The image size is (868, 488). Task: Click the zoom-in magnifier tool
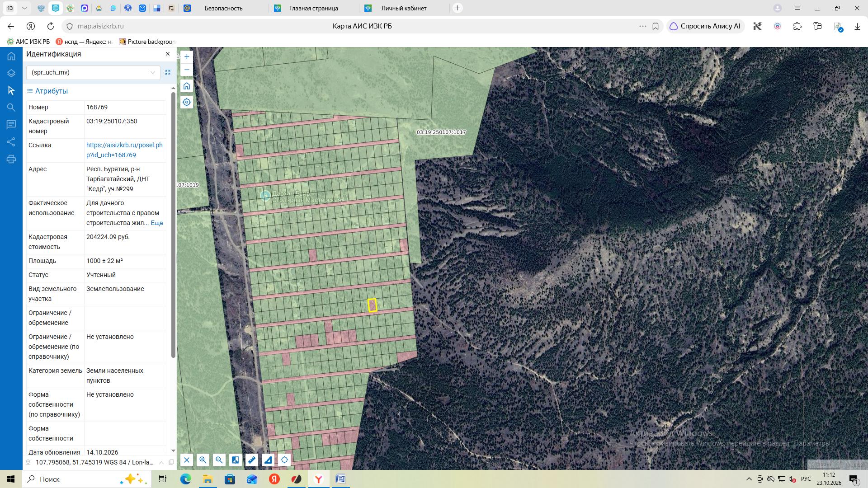coord(203,460)
